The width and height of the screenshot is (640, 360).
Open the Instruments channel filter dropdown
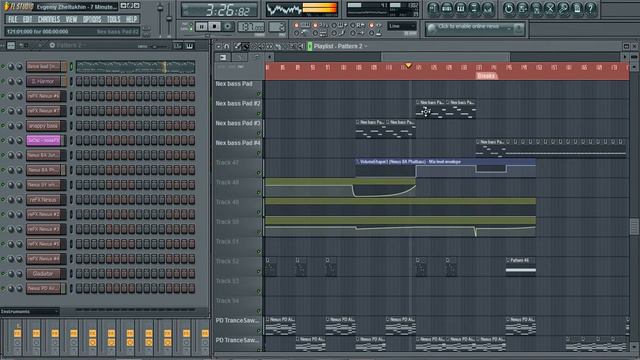(x=29, y=312)
